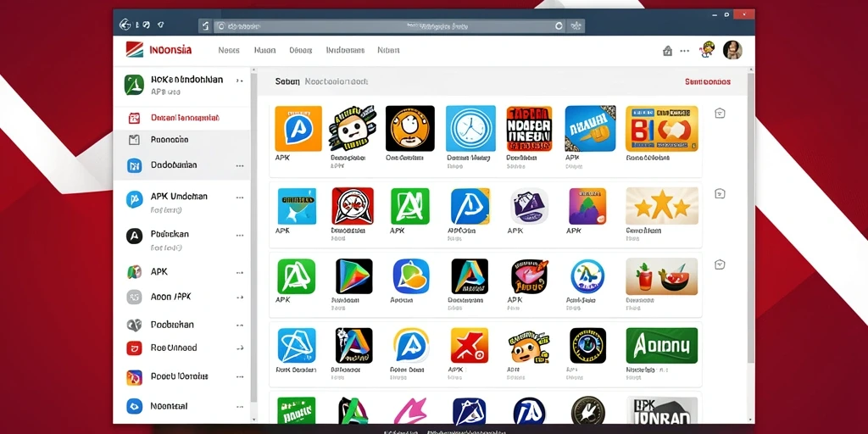The width and height of the screenshot is (868, 434).
Task: Click the circular refresh icon inside the address bar
Action: 559,25
